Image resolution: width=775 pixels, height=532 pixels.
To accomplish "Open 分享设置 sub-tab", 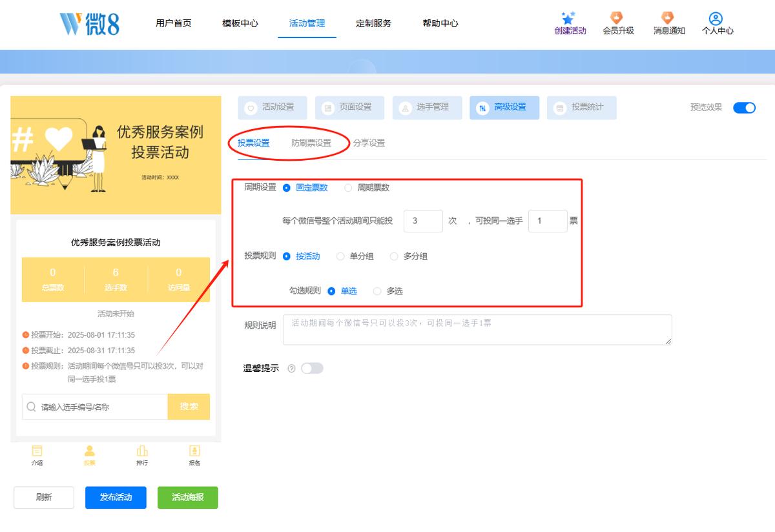I will 369,143.
